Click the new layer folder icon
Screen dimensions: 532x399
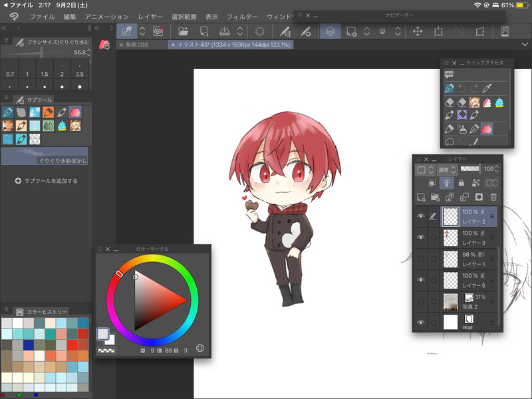435,197
